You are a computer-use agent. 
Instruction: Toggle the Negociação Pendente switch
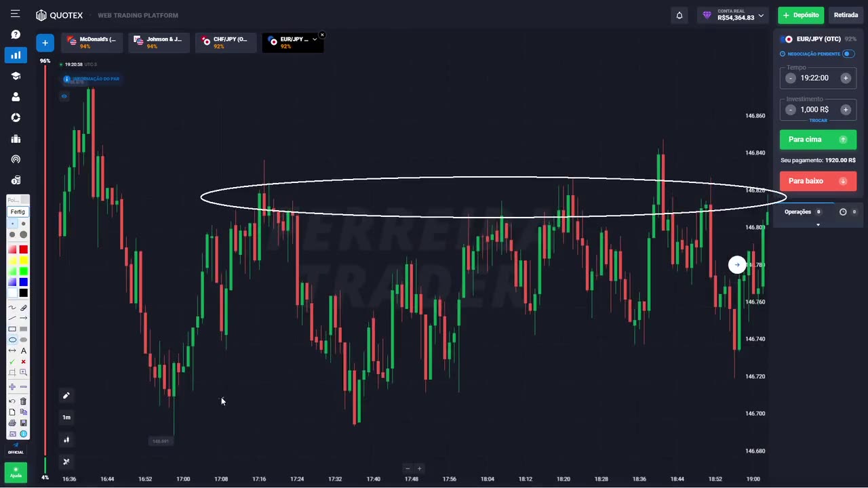click(x=848, y=54)
